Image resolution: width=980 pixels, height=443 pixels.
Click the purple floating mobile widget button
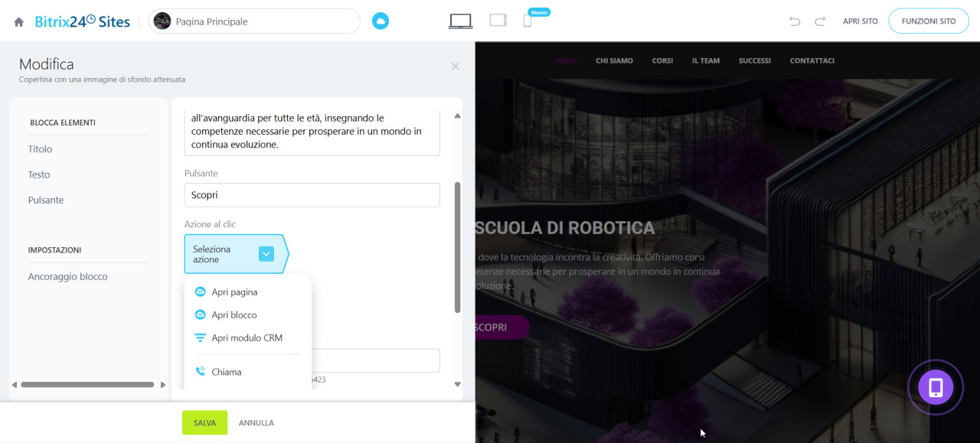[x=936, y=387]
